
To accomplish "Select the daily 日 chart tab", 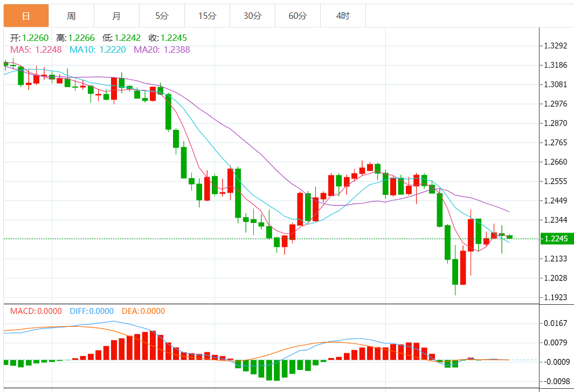I will pyautogui.click(x=26, y=16).
